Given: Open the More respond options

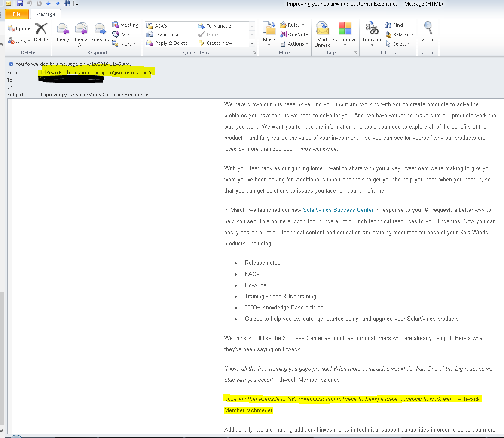Looking at the screenshot, I should point(124,44).
